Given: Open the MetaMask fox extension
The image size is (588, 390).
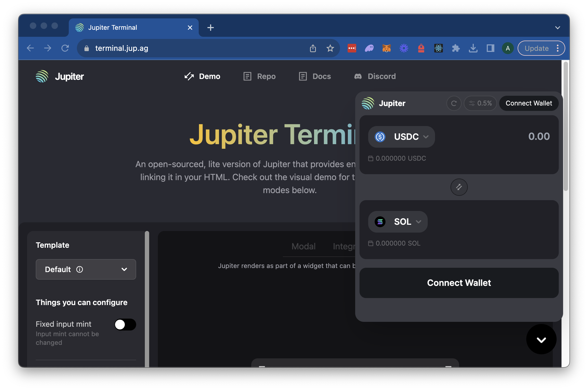Looking at the screenshot, I should coord(387,48).
